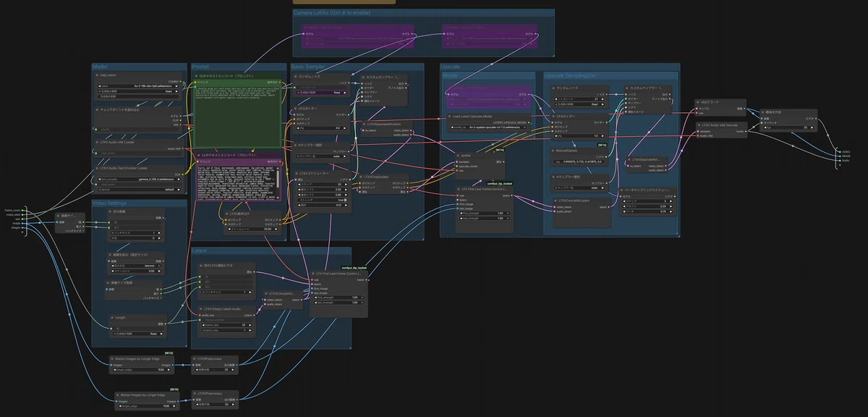The image size is (868, 417).
Task: Collapse the LTXV条件付け node title dot
Action: click(x=227, y=214)
